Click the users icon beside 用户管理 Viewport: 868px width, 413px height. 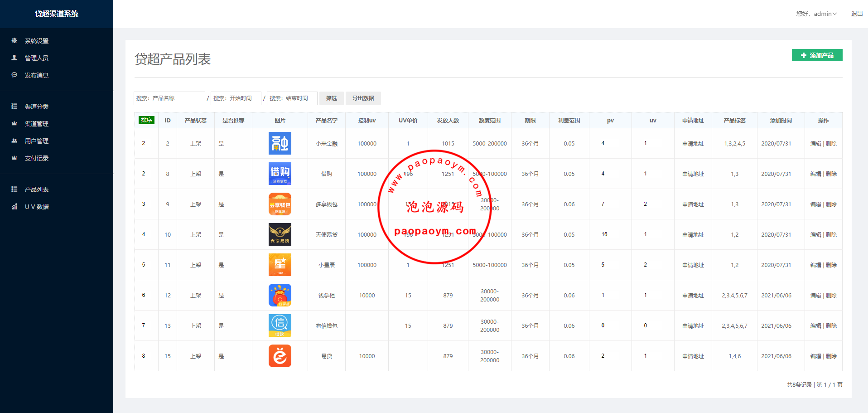[14, 141]
